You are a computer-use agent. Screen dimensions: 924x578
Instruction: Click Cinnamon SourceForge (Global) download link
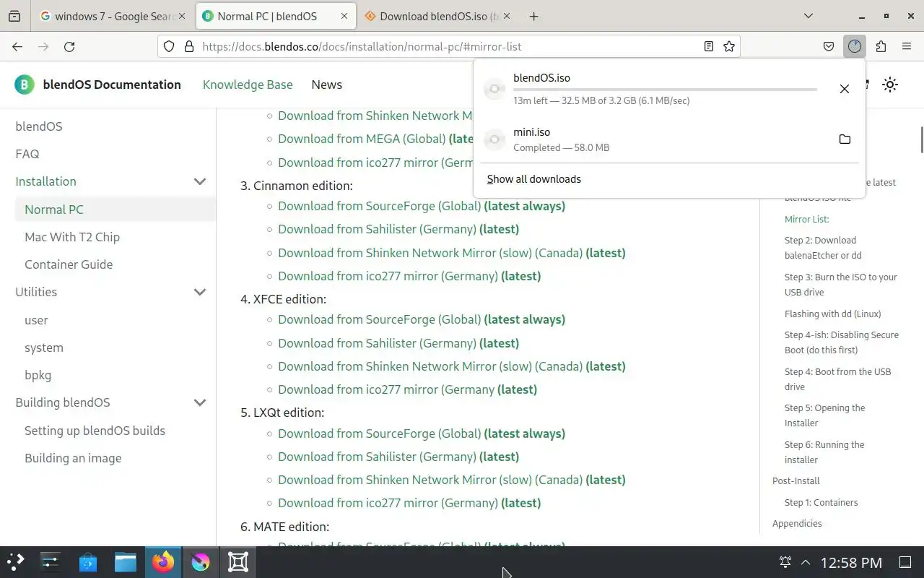click(x=422, y=206)
